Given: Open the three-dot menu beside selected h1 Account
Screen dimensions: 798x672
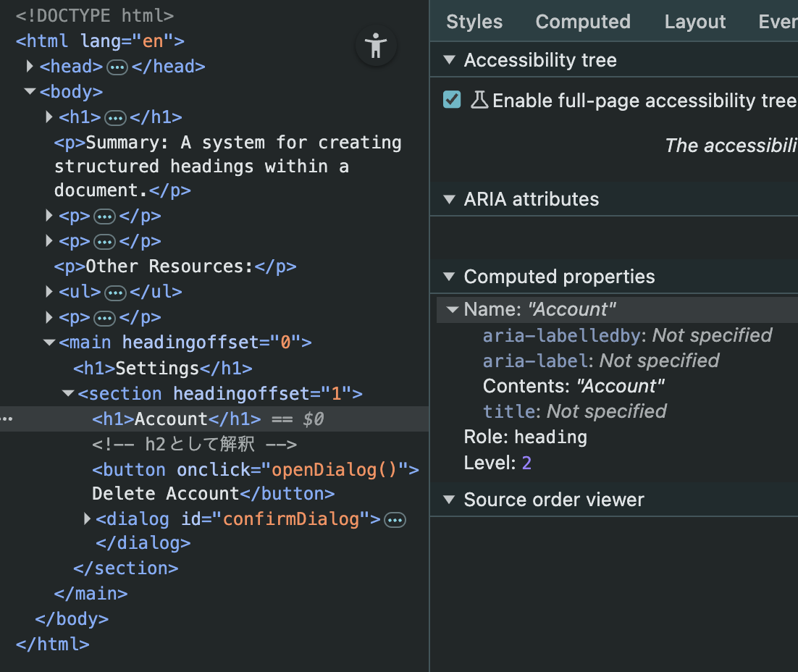Looking at the screenshot, I should click(7, 419).
